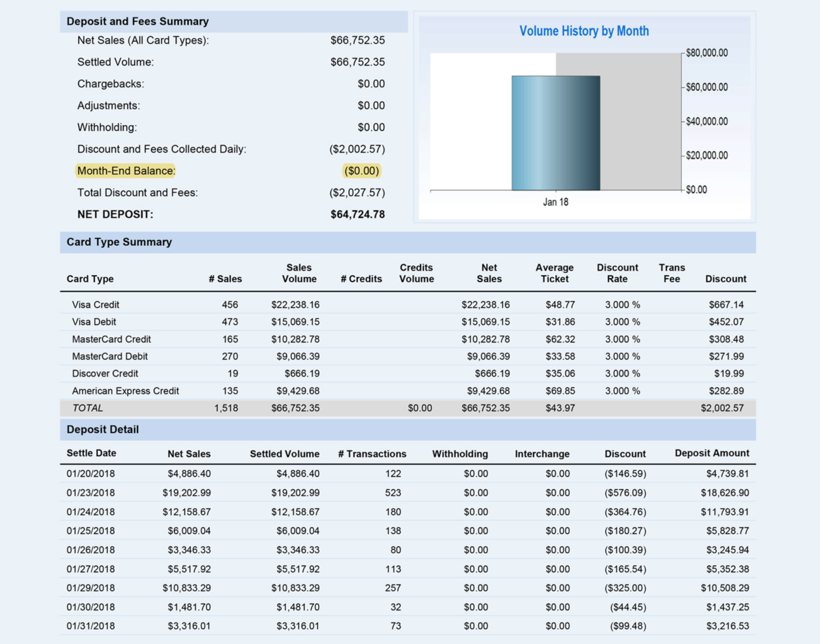Select the Net Sales (All Card Types) label
This screenshot has height=644, width=820.
143,40
